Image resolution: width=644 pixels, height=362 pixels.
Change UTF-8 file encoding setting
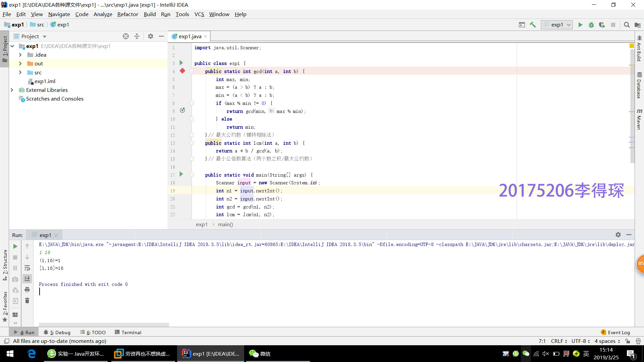[x=581, y=341]
